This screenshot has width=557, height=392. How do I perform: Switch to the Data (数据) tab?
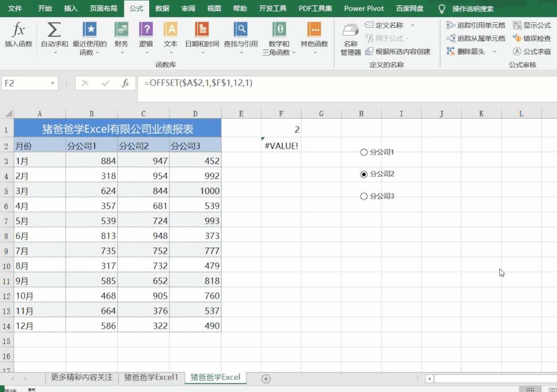pos(162,9)
